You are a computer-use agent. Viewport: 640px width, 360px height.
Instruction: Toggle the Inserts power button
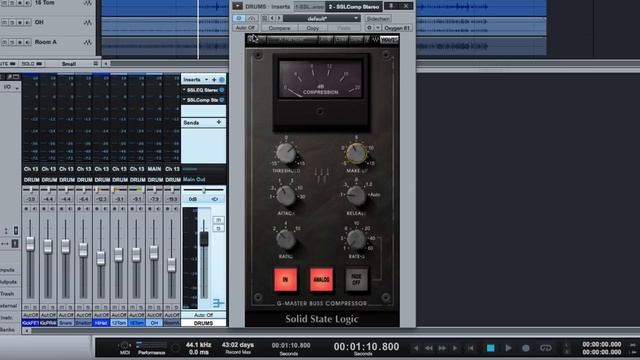coord(222,80)
